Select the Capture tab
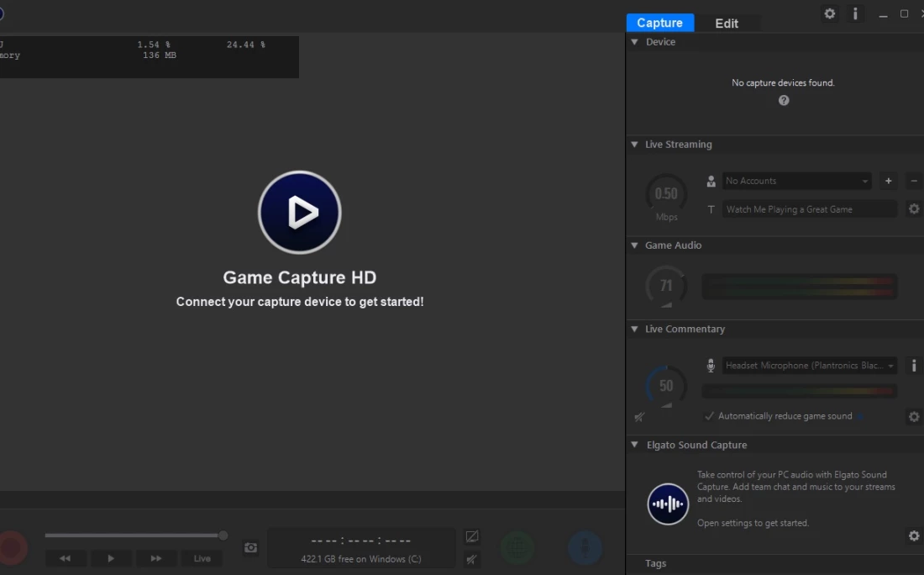Viewport: 924px width, 575px height. [x=659, y=24]
